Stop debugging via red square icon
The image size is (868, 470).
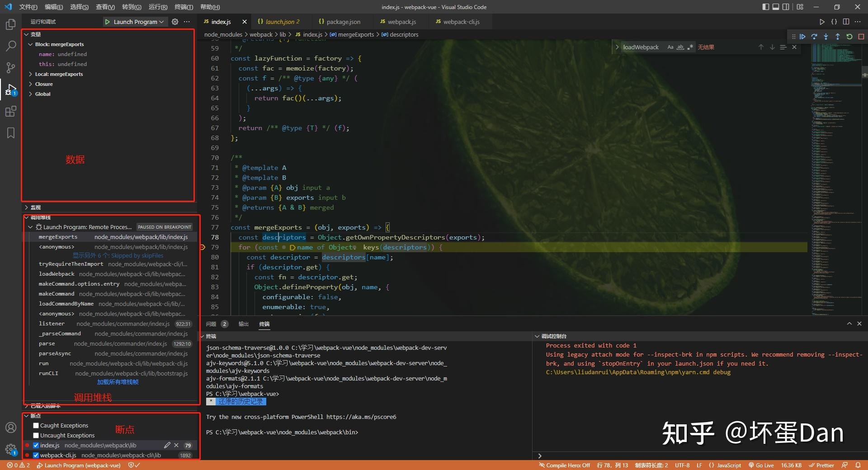(x=861, y=37)
